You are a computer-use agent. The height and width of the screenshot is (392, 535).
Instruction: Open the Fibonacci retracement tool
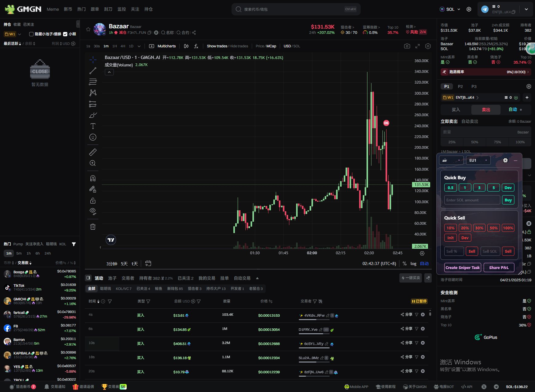93,82
